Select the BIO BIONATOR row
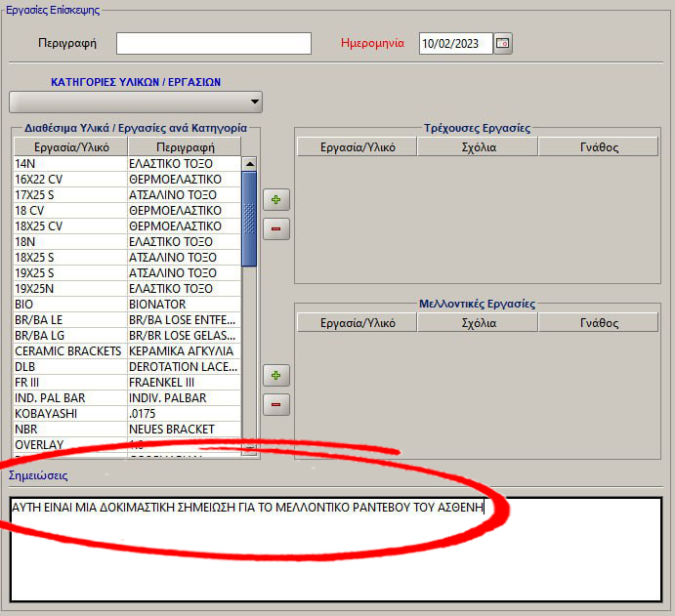This screenshot has width=675, height=616. pyautogui.click(x=68, y=305)
